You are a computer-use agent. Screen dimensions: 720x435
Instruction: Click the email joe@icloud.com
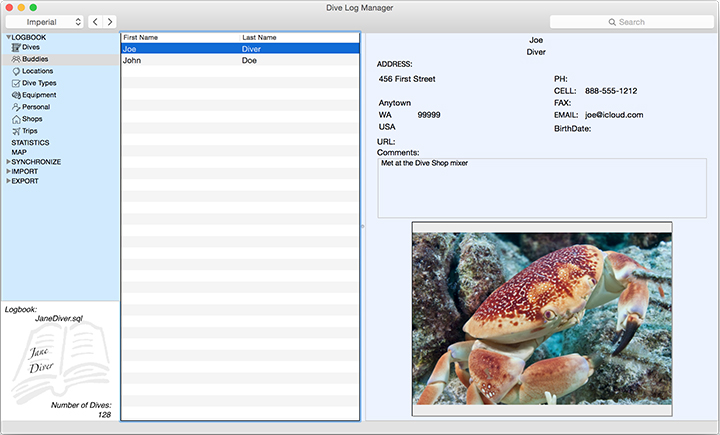click(614, 115)
